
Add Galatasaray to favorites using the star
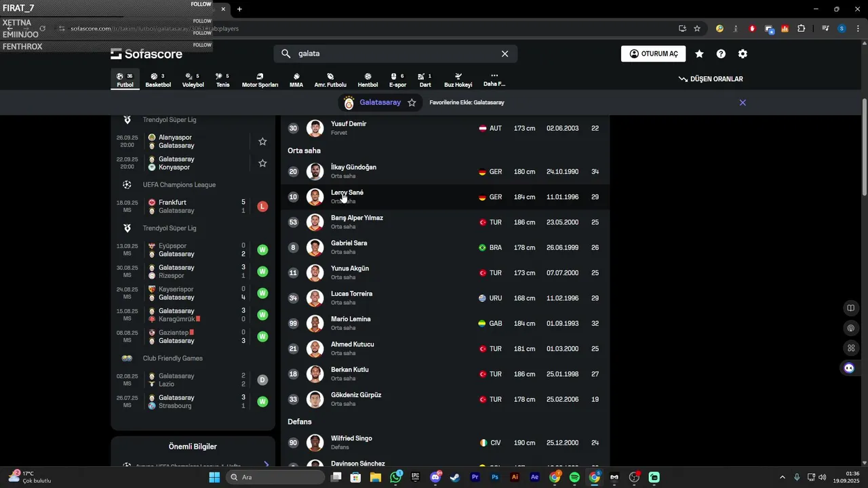(x=412, y=102)
